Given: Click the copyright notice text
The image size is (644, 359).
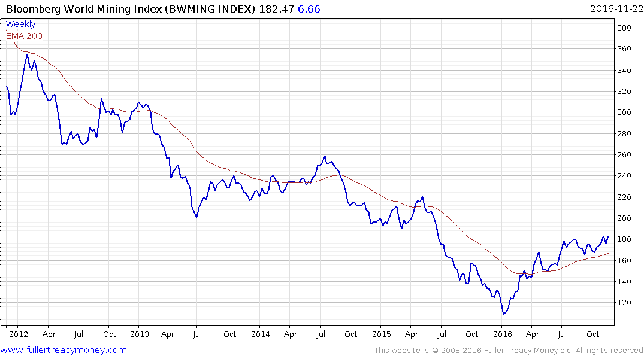Looking at the screenshot, I should [509, 351].
